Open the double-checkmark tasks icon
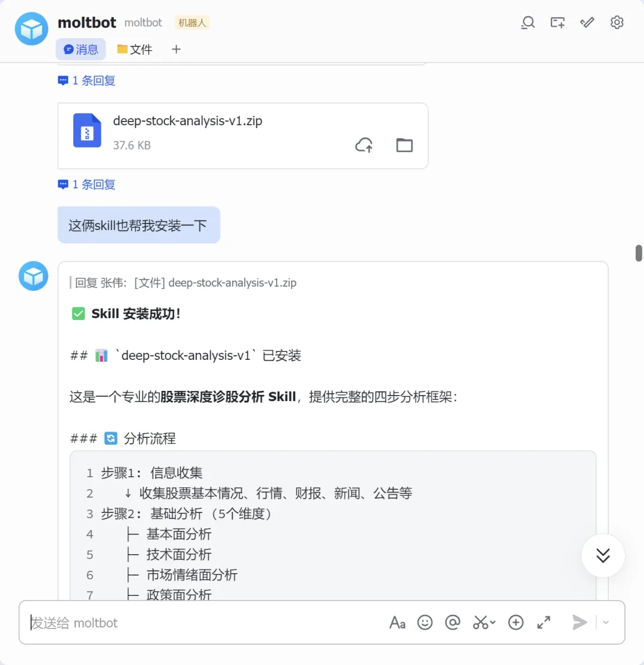644x665 pixels. (x=587, y=23)
